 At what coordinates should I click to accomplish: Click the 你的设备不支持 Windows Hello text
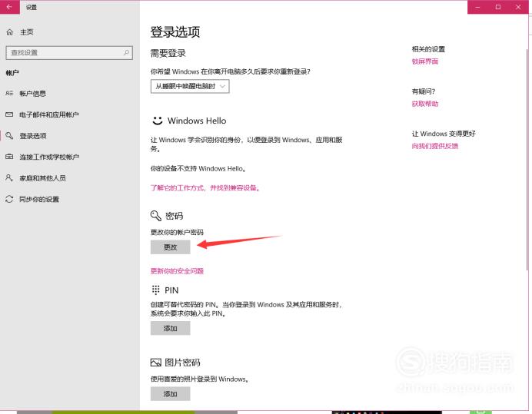pyautogui.click(x=198, y=168)
